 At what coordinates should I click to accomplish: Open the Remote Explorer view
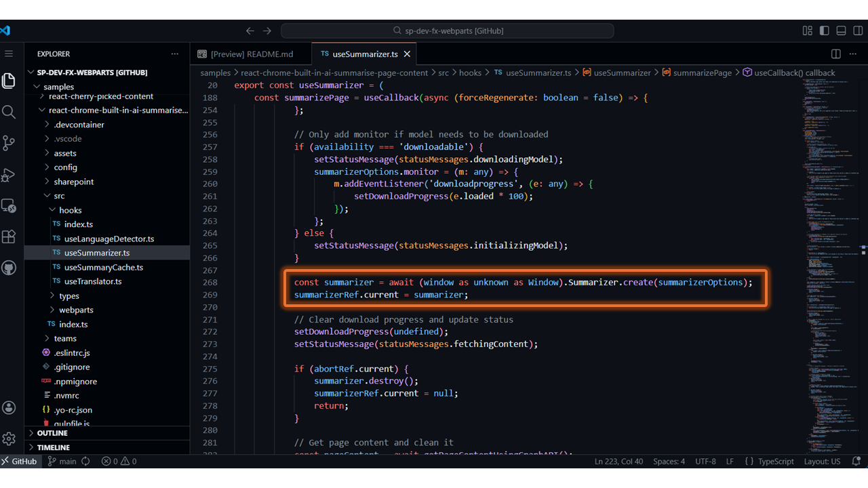click(9, 205)
